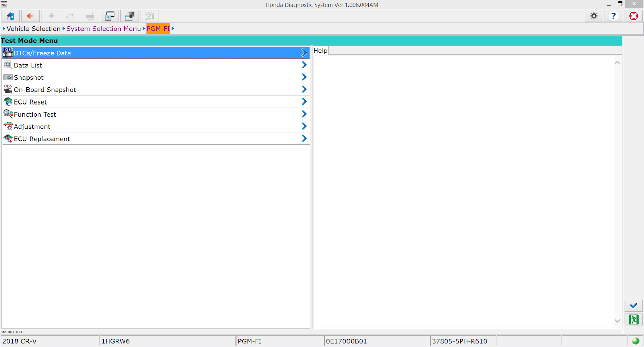Click Help panel scroll up arrow

[617, 63]
